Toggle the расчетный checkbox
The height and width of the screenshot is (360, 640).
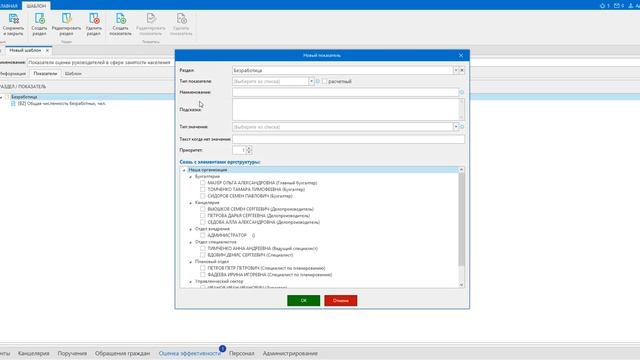pyautogui.click(x=324, y=81)
